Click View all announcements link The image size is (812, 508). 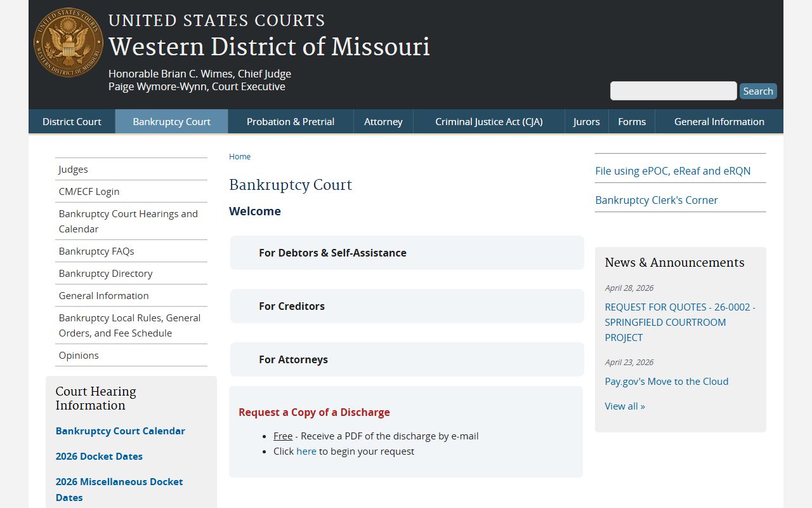click(625, 406)
